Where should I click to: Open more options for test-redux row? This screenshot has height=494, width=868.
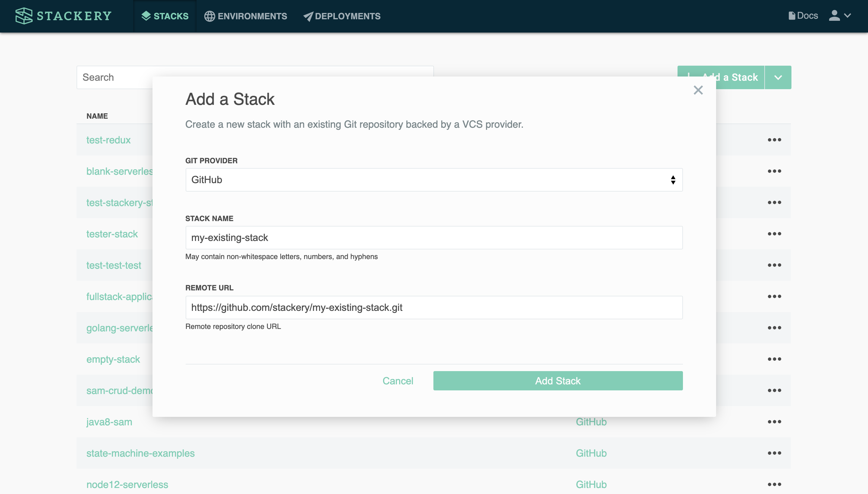click(774, 140)
